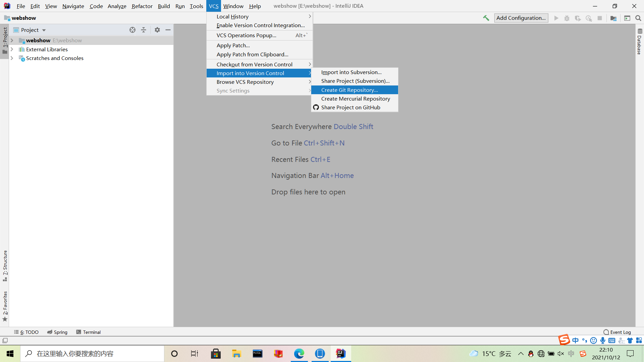This screenshot has width=644, height=362.
Task: Open Microsoft Edge from the taskbar
Action: click(x=299, y=354)
